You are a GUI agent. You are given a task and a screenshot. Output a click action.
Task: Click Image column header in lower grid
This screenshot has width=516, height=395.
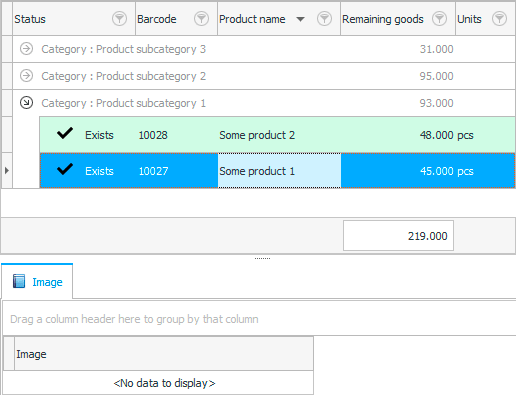coord(164,354)
